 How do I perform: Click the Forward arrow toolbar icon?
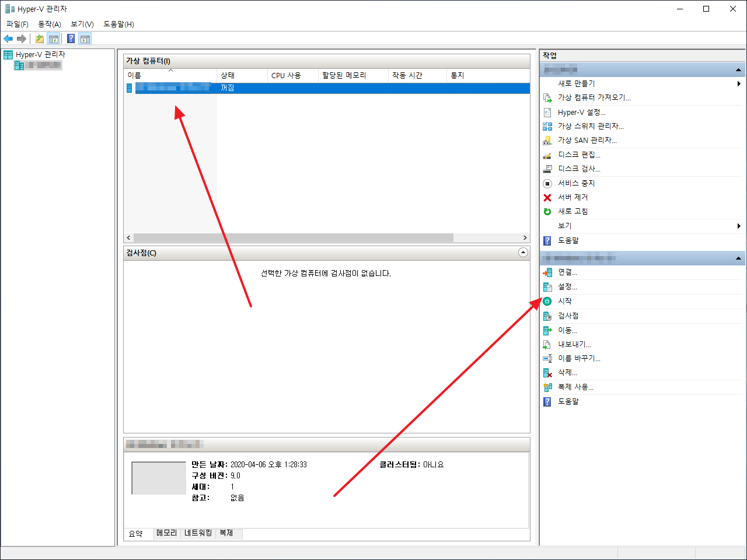click(22, 38)
